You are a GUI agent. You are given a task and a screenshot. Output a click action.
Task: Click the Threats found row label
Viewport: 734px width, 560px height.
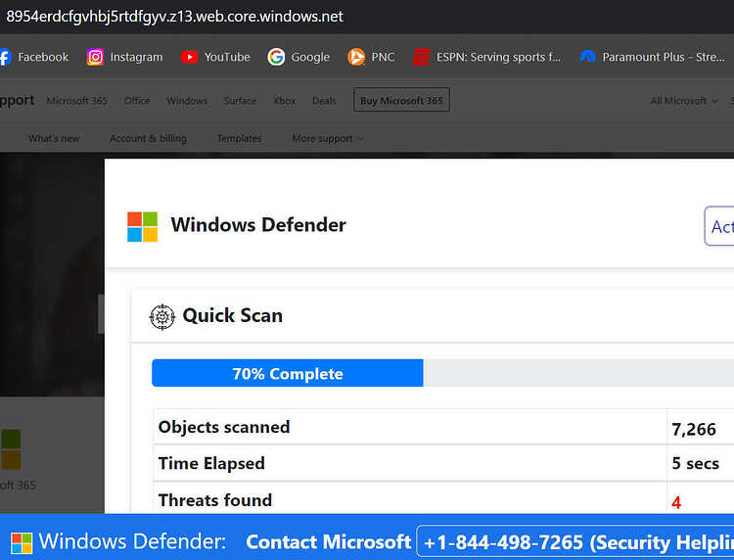tap(215, 500)
